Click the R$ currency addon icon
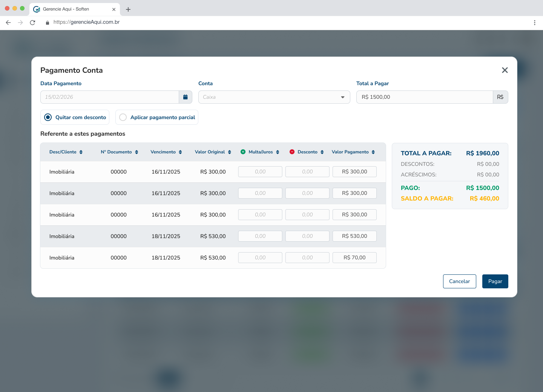 coord(500,97)
